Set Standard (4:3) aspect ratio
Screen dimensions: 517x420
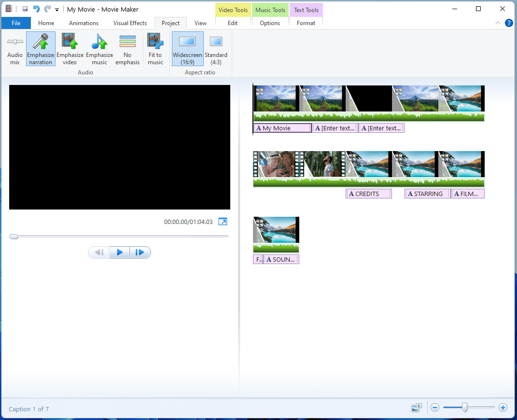click(x=216, y=49)
